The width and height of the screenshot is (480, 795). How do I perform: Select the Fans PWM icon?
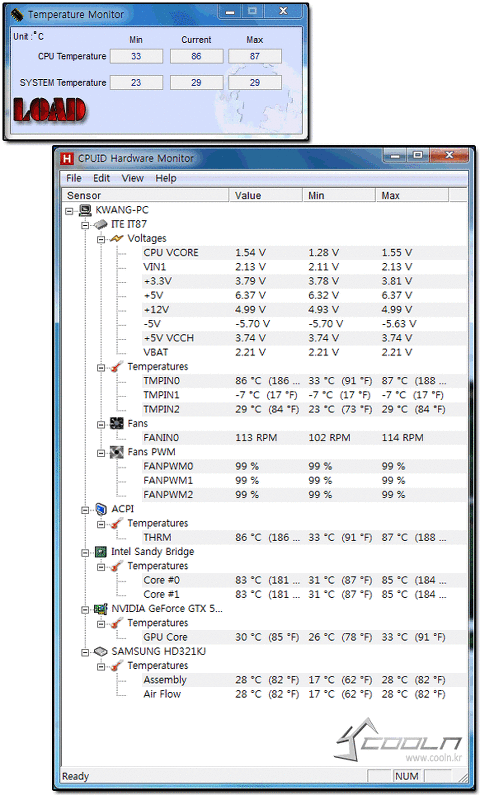coord(117,452)
